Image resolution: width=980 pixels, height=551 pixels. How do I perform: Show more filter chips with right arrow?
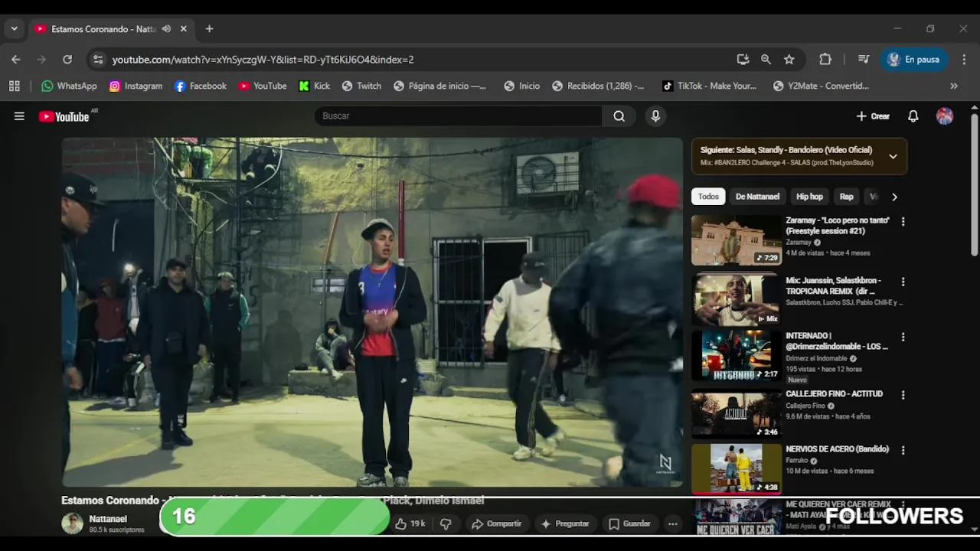click(894, 197)
